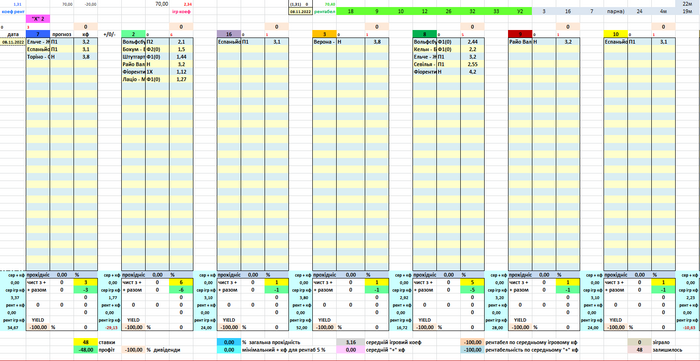Select the value 34,67 at bottom left

pyautogui.click(x=13, y=327)
